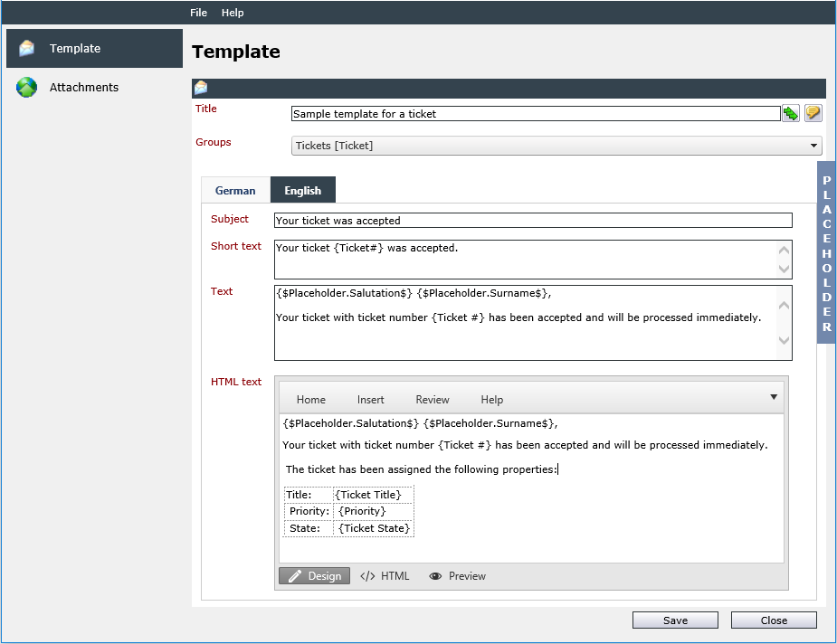Screen dimensions: 837x644
Task: Open the Insert ribbon tab
Action: point(370,400)
